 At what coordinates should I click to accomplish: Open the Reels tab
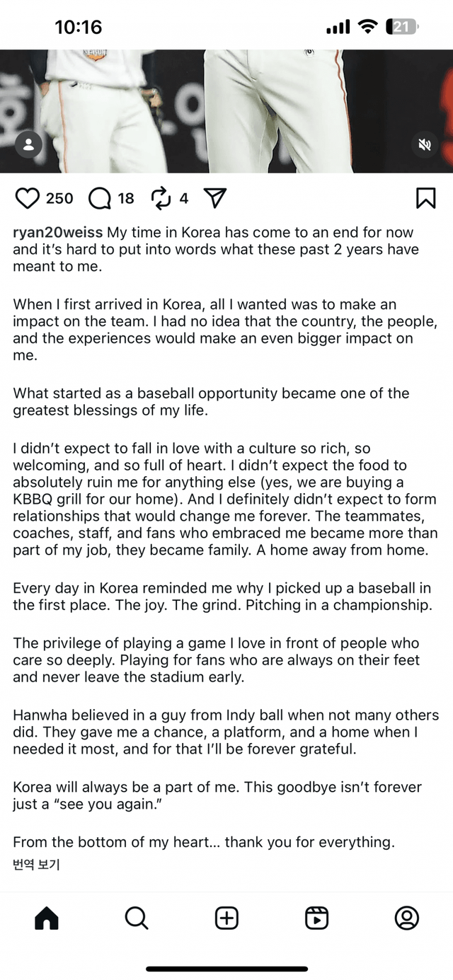pos(316,918)
